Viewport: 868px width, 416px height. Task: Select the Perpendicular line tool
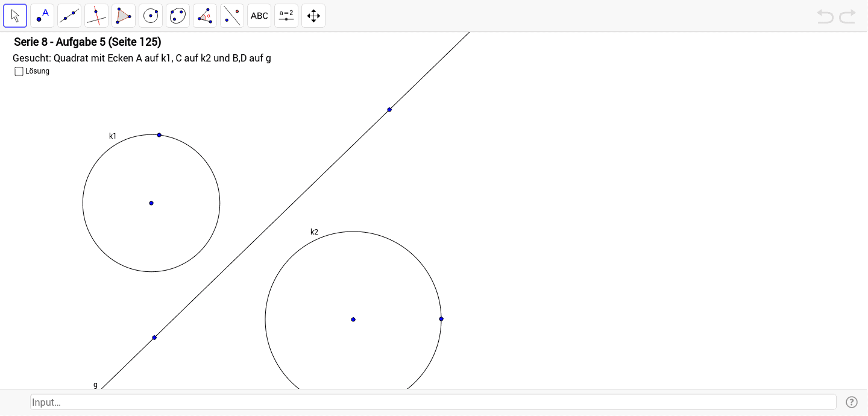point(96,16)
